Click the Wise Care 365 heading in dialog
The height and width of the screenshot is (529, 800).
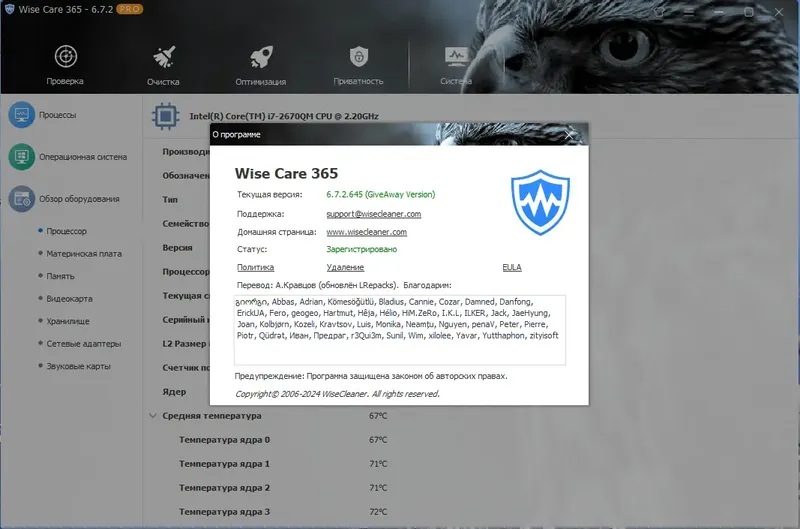pos(286,173)
